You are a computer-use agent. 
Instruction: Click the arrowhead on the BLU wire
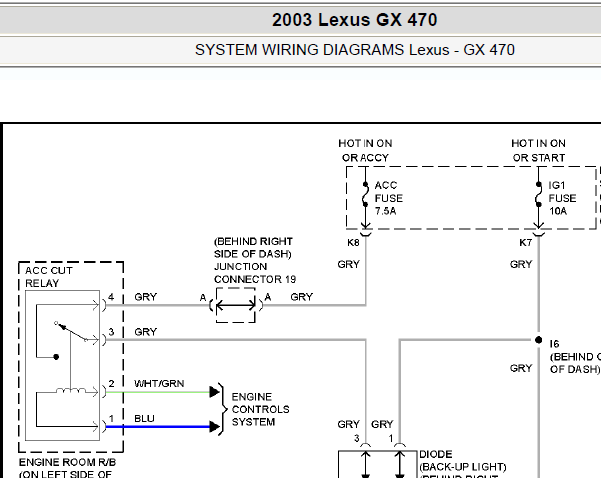(215, 427)
